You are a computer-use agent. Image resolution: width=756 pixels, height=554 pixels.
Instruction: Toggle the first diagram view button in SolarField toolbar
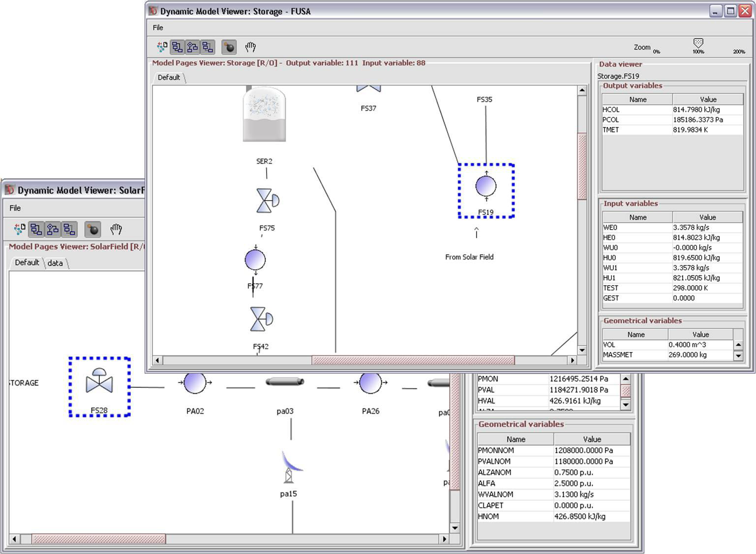[x=36, y=229]
